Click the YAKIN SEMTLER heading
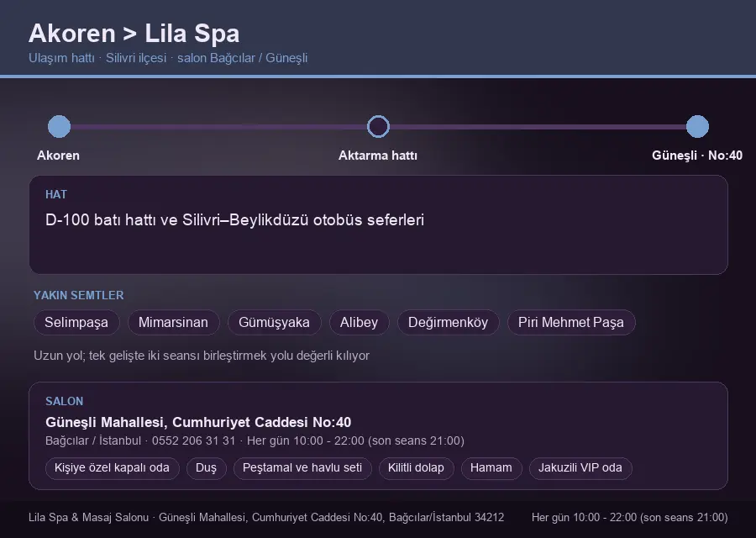756x538 pixels. pyautogui.click(x=79, y=295)
